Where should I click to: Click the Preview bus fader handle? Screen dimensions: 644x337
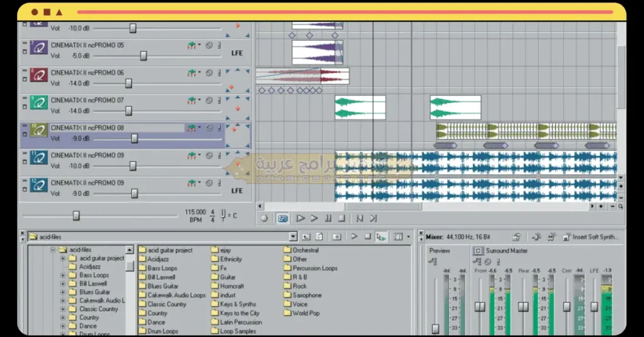coord(435,329)
